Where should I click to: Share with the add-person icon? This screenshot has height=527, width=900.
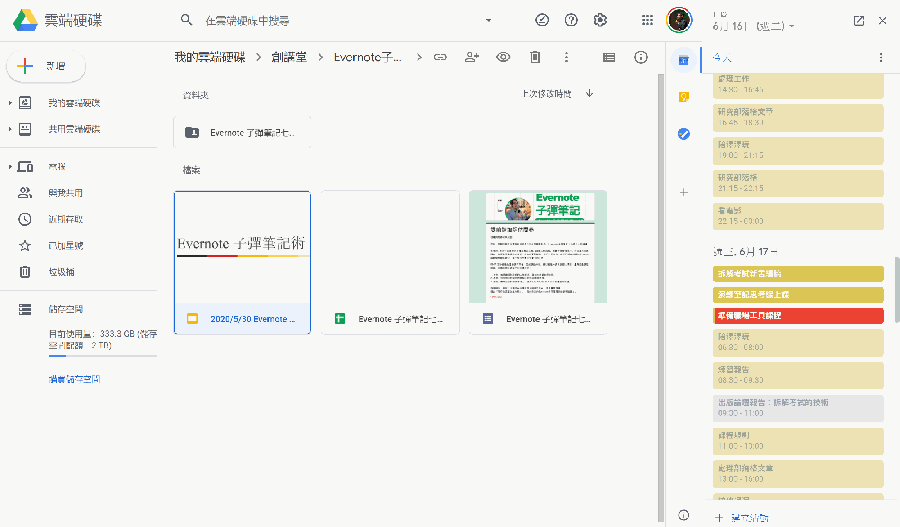(472, 57)
